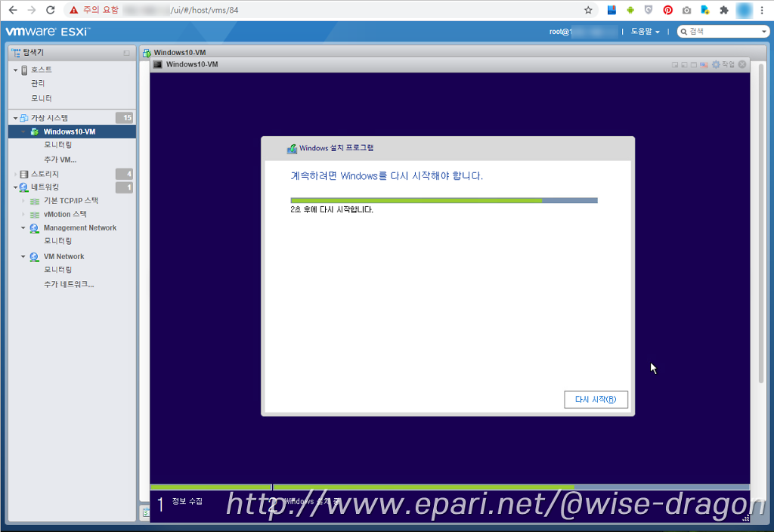Open the root user menu
774x532 pixels.
click(x=583, y=32)
